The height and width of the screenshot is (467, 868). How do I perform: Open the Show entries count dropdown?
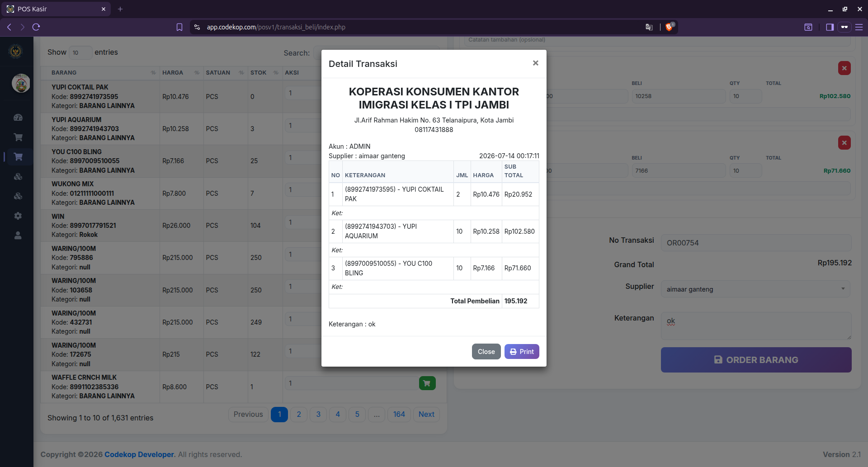80,52
